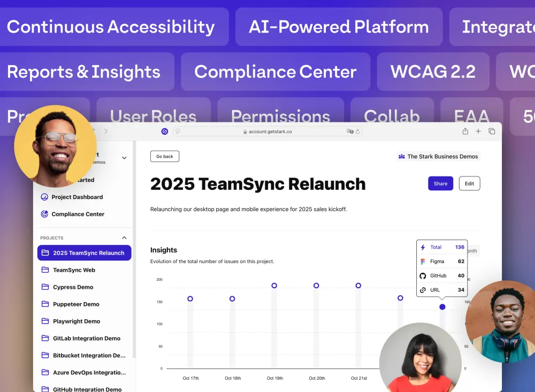Viewport: 535px width, 392px height.
Task: Click the Project Dashboard icon
Action: [x=44, y=197]
